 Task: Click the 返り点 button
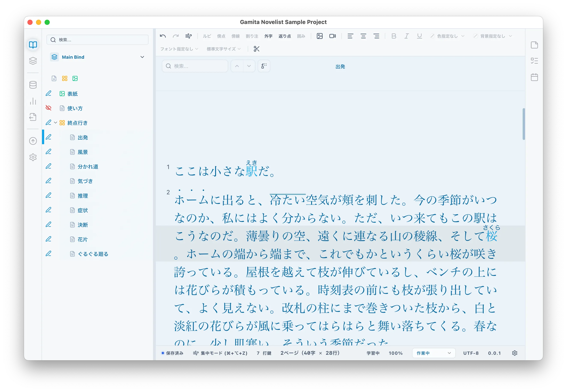(285, 36)
